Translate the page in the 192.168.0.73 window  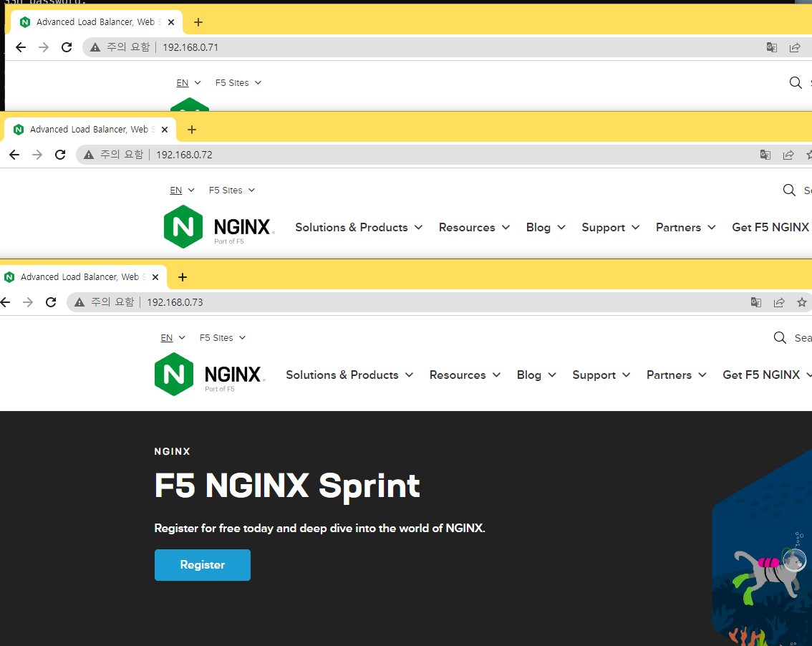click(756, 302)
